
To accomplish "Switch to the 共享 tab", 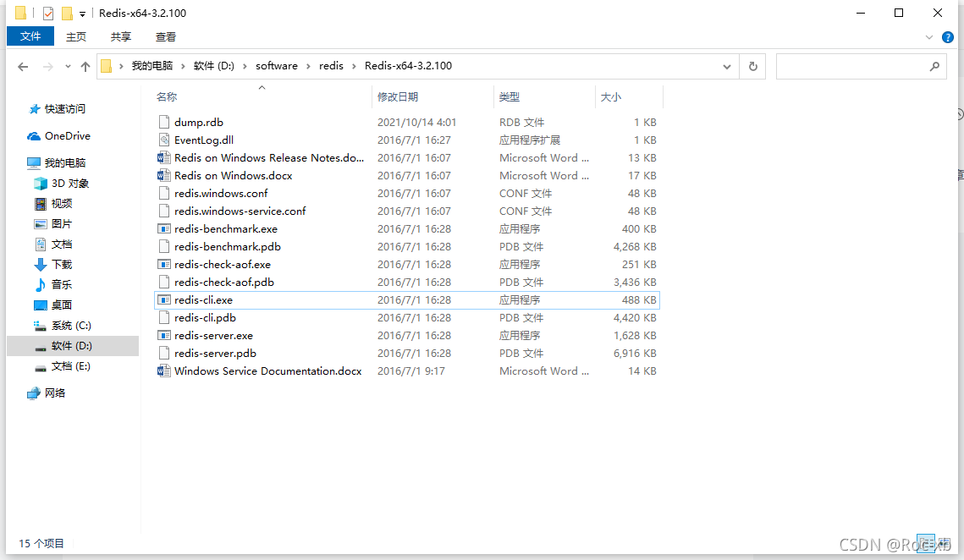I will pos(121,37).
